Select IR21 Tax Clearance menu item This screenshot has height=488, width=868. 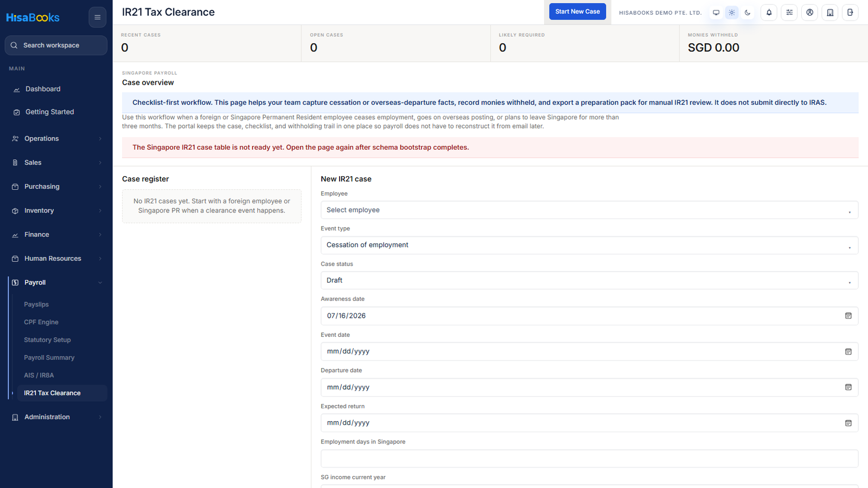coord(62,393)
